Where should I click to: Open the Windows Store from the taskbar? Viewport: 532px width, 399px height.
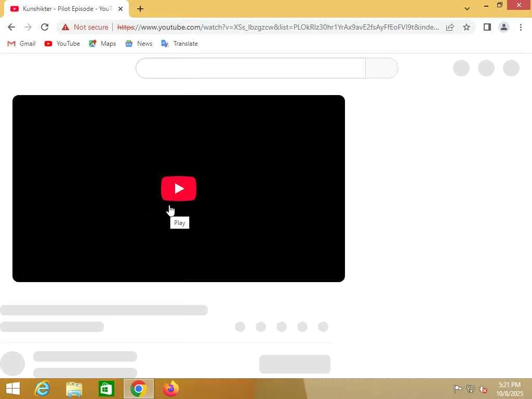(106, 389)
